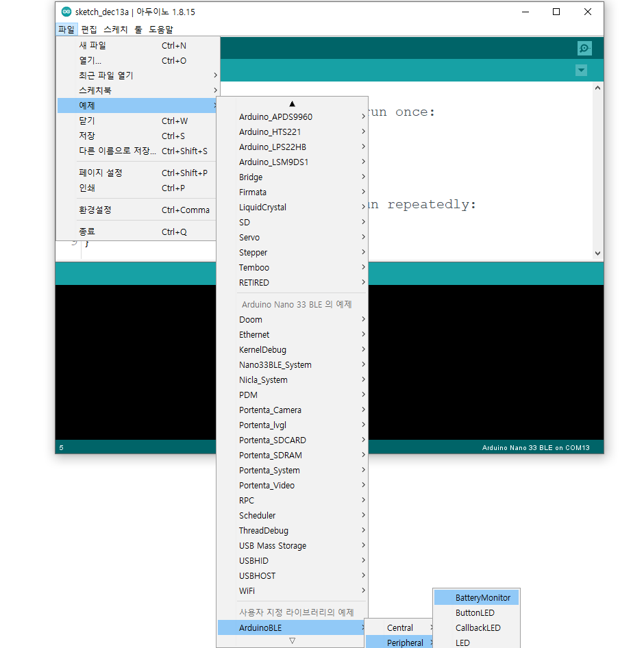Choose 열기... menu entry

pyautogui.click(x=136, y=60)
